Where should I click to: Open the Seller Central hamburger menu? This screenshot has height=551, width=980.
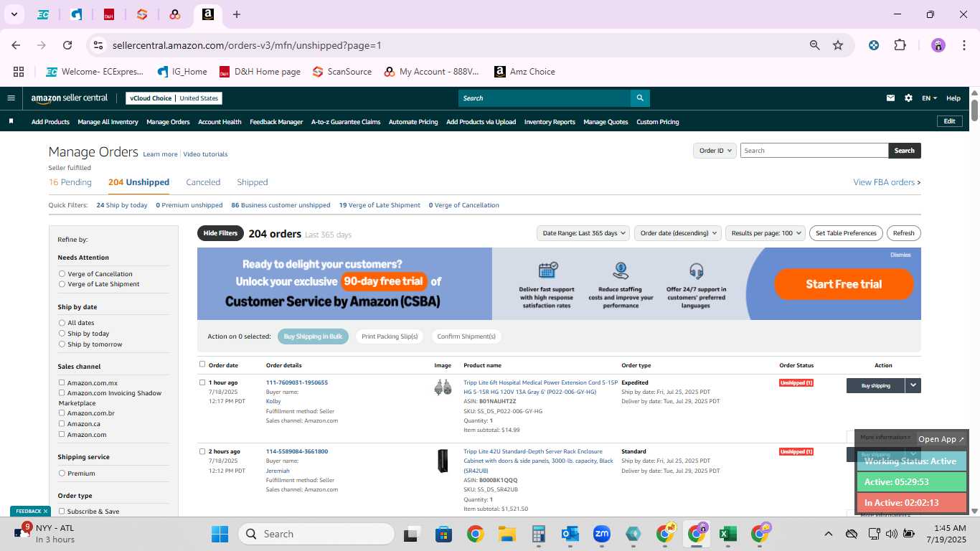(x=11, y=98)
